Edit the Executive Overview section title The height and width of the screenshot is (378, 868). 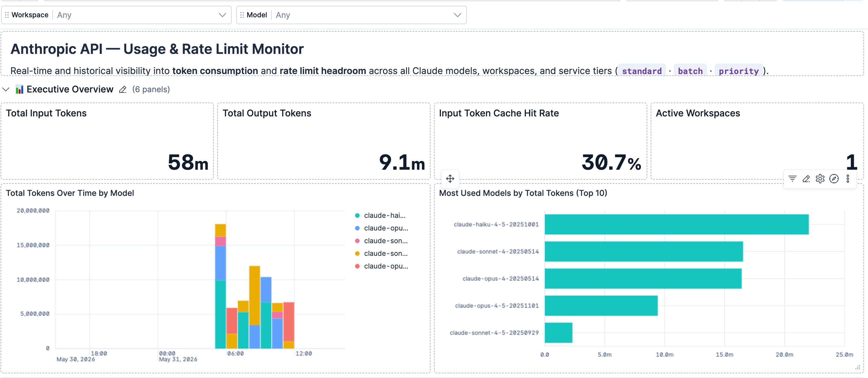tap(123, 89)
